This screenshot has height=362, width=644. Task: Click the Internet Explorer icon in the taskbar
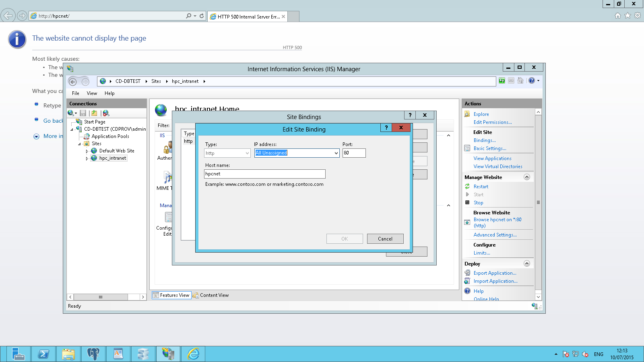[193, 354]
